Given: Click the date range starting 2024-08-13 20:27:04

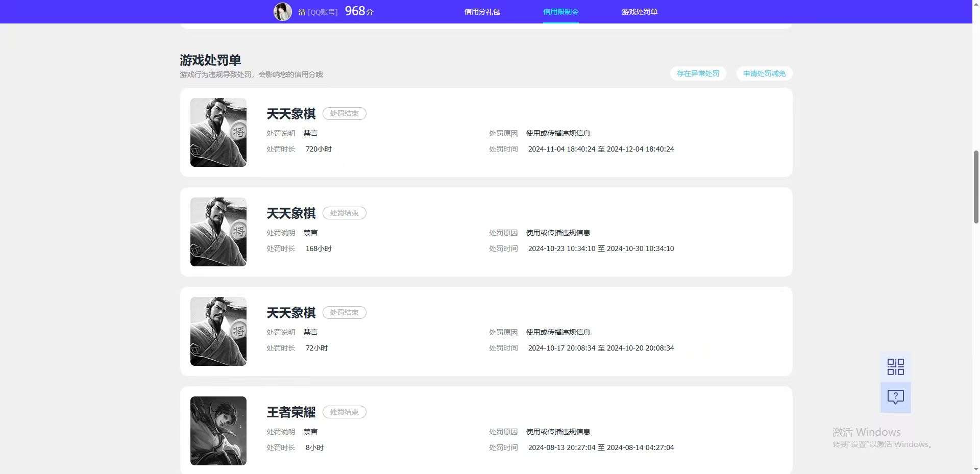Looking at the screenshot, I should coord(601,447).
